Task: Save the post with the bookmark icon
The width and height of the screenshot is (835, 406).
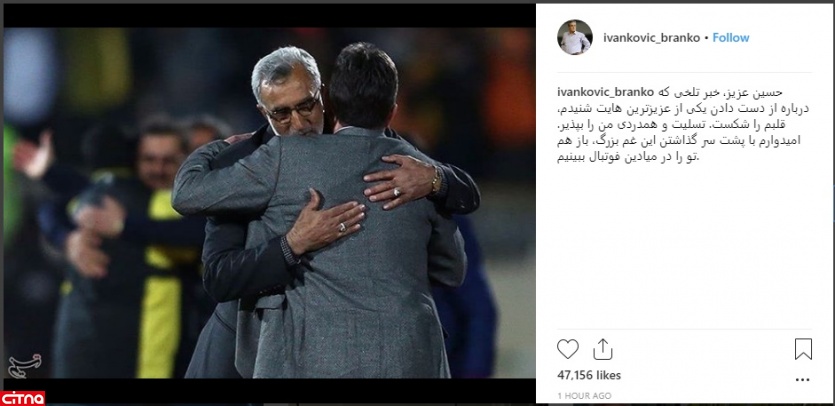Action: (x=803, y=349)
